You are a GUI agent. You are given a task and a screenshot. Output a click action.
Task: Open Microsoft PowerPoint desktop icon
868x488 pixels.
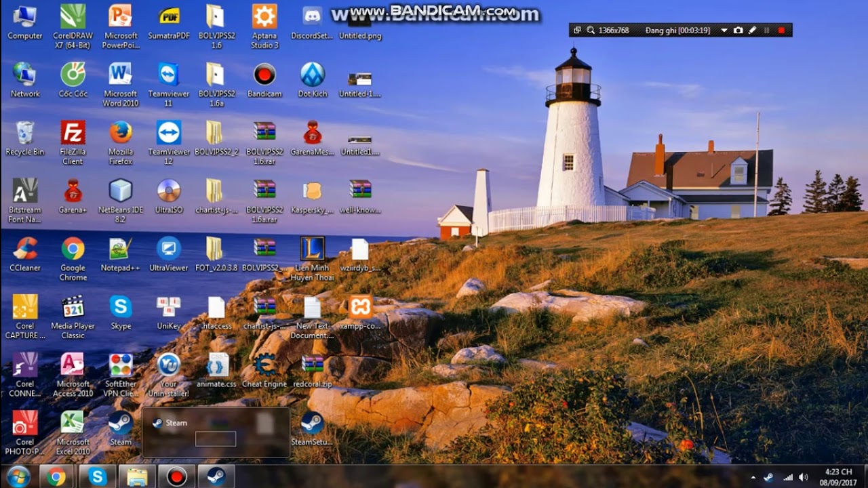(x=121, y=26)
